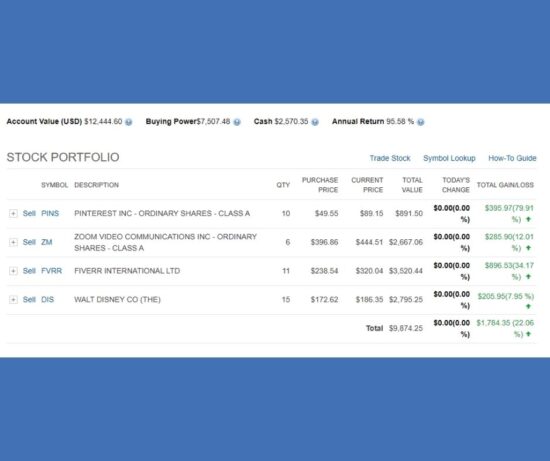
Task: Click the Walt Disney Co description
Action: (118, 300)
